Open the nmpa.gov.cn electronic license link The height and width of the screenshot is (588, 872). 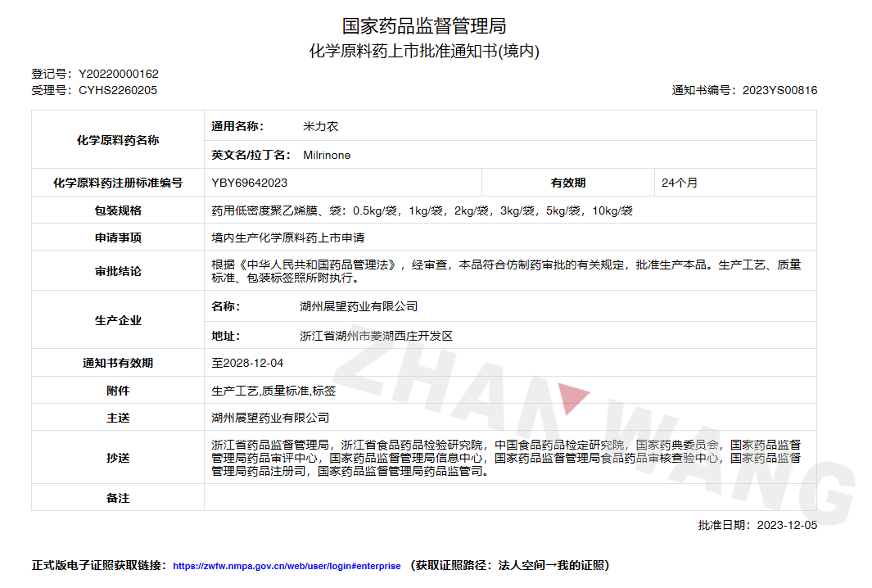click(x=287, y=566)
